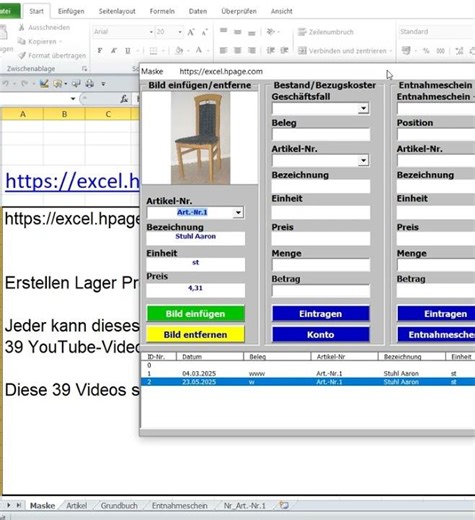Toggle underline U formatting
Viewport: 475px width, 520px height.
pyautogui.click(x=127, y=51)
